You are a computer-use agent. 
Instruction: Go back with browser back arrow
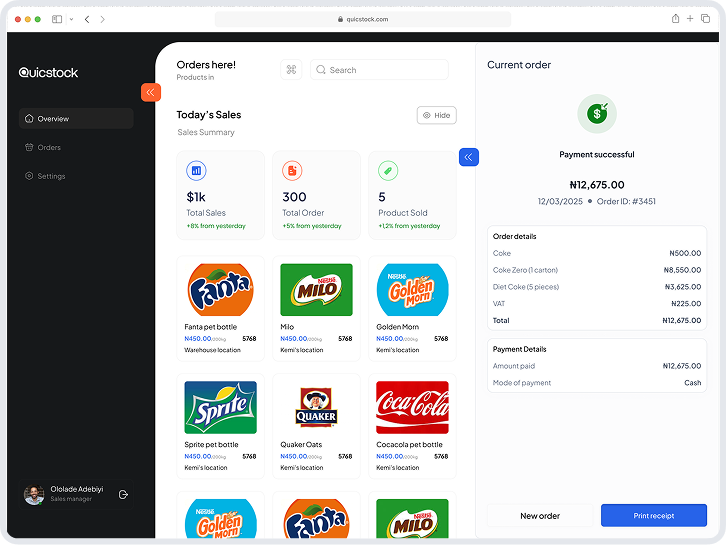[87, 19]
